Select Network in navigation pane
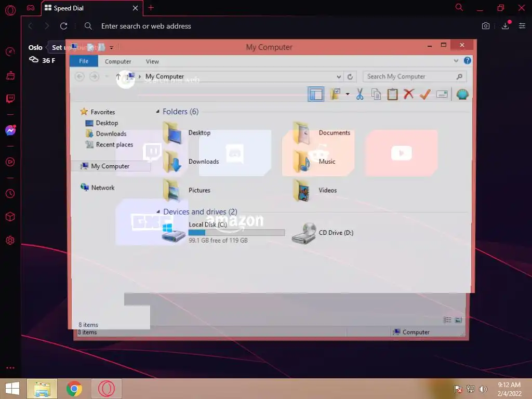 pyautogui.click(x=98, y=187)
